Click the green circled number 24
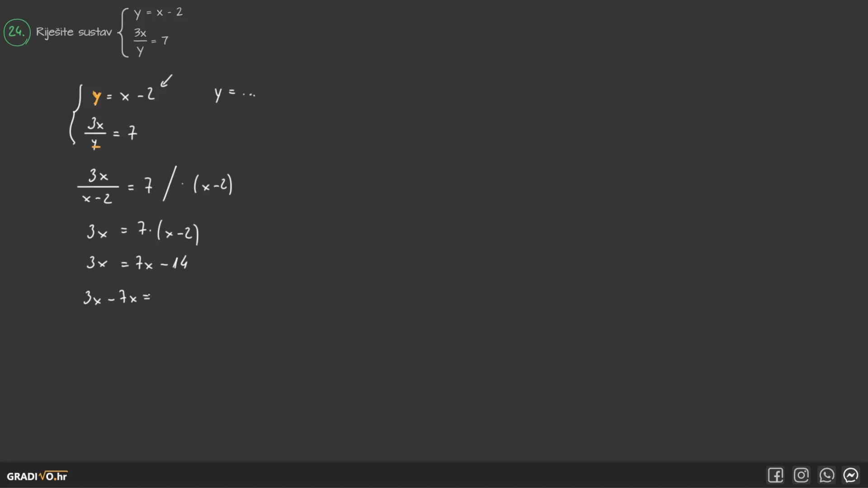The height and width of the screenshot is (488, 868). click(x=17, y=32)
